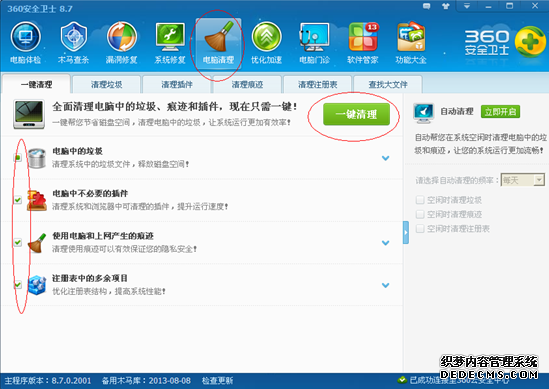Open 功能大全 all features icon
This screenshot has width=549, height=389.
pyautogui.click(x=411, y=43)
